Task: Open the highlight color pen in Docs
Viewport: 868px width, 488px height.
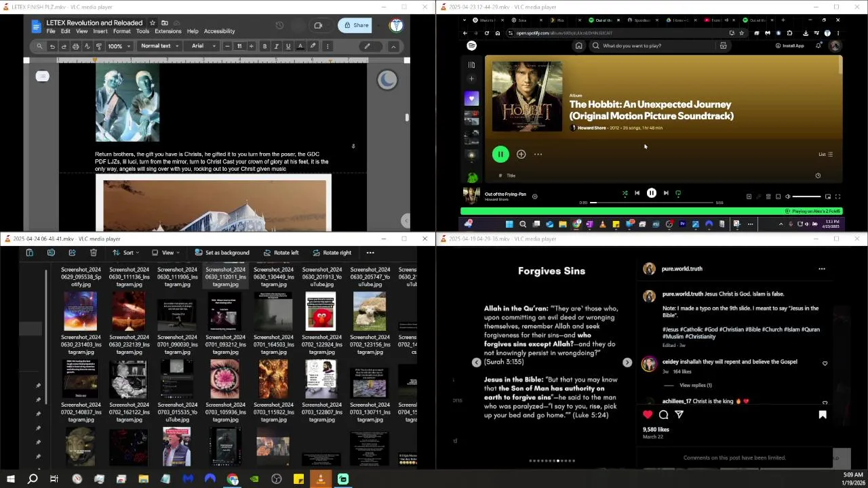Action: pyautogui.click(x=313, y=46)
